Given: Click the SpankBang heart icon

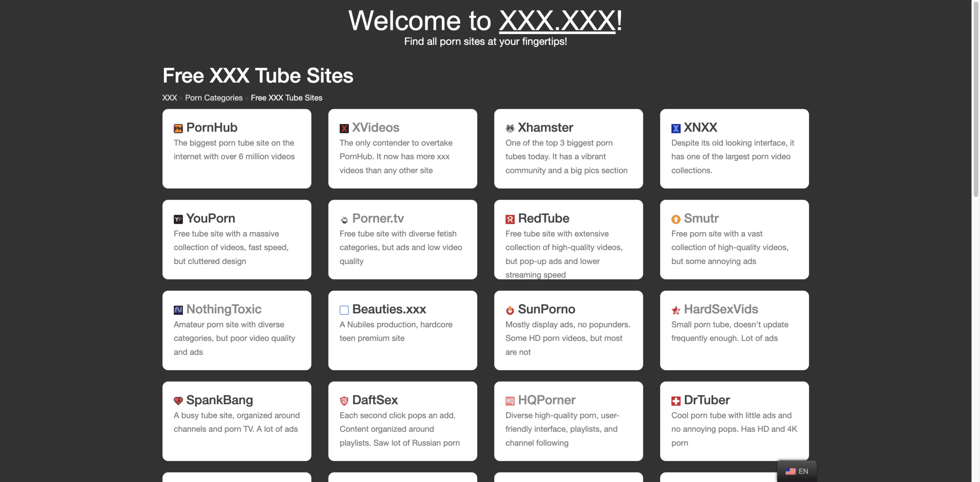Looking at the screenshot, I should tap(178, 400).
